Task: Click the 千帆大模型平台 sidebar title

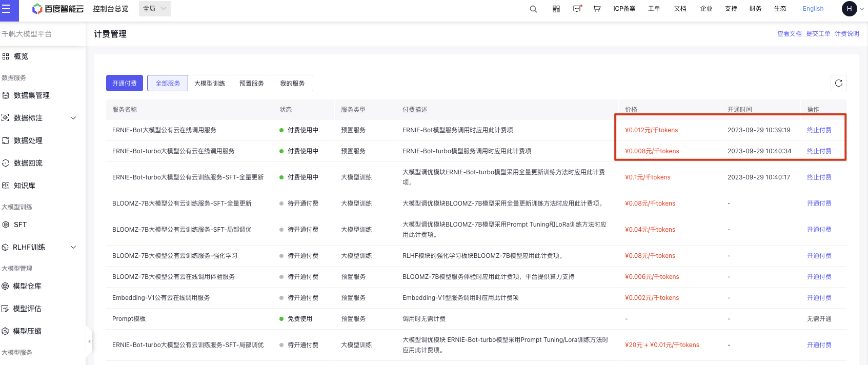Action: point(27,34)
